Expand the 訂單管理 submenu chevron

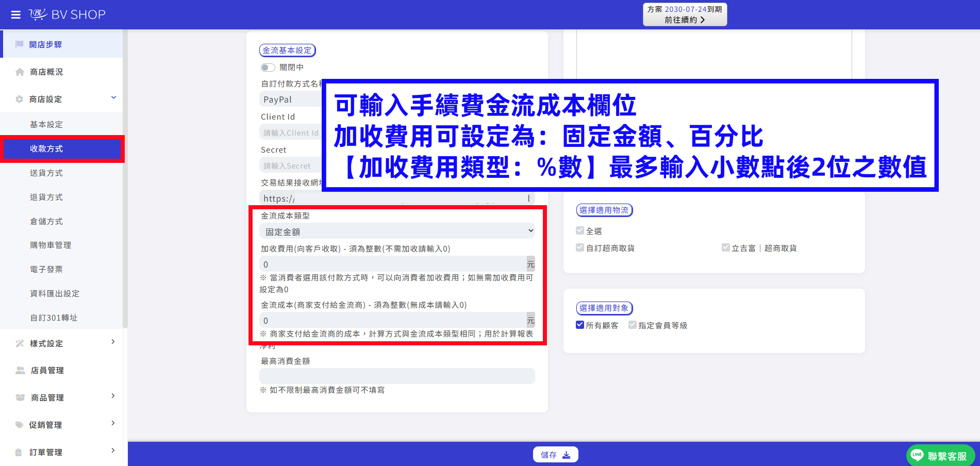(x=113, y=451)
